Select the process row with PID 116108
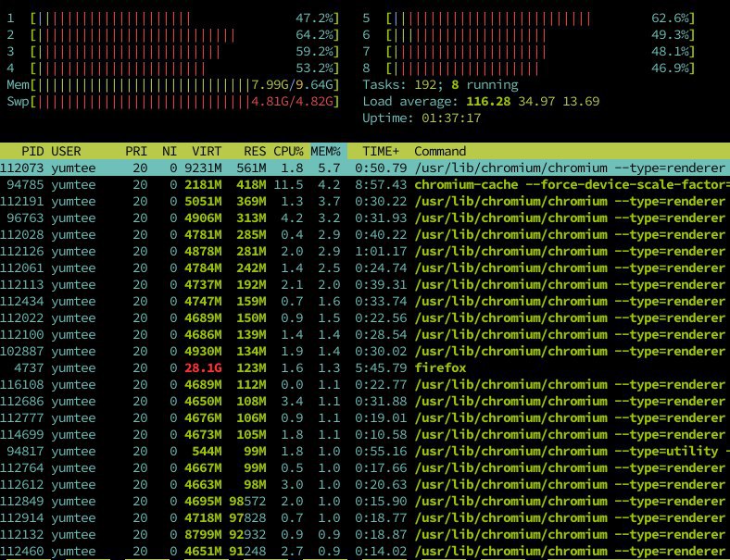The width and height of the screenshot is (730, 560). tap(365, 385)
